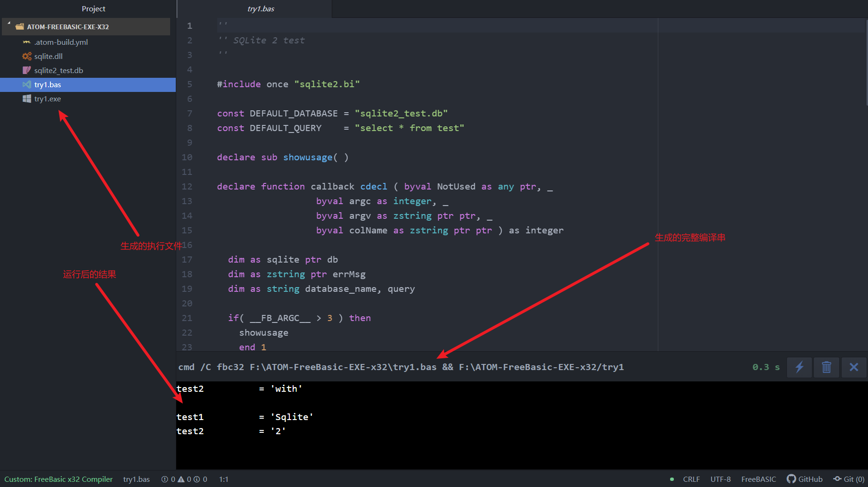Click the editor vertical scrollbar thumb
Screen dimensions: 868x487
tap(866, 61)
